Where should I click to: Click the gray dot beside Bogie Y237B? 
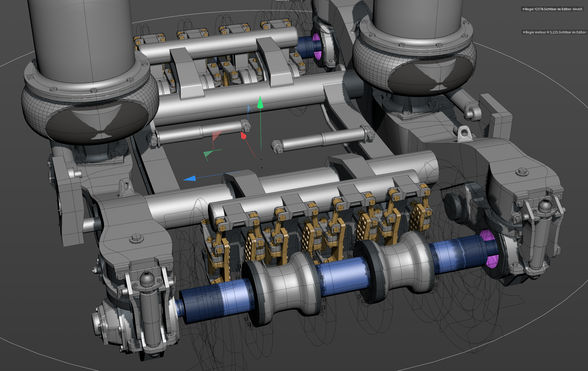pyautogui.click(x=523, y=9)
